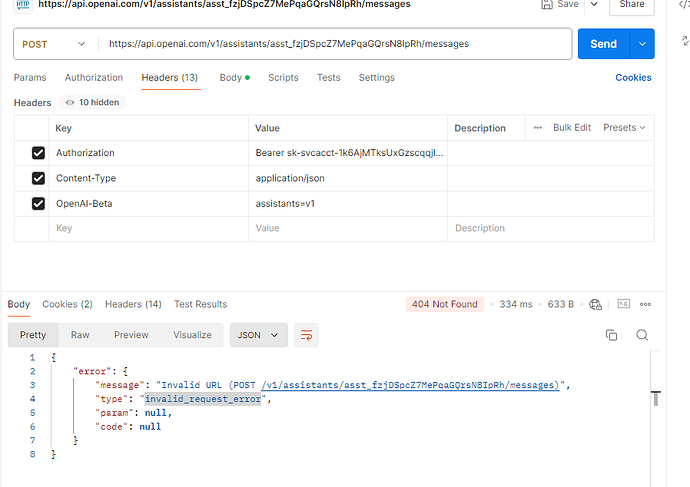Click the network globe lock icon
Viewport: 690px width, 487px height.
click(x=595, y=304)
